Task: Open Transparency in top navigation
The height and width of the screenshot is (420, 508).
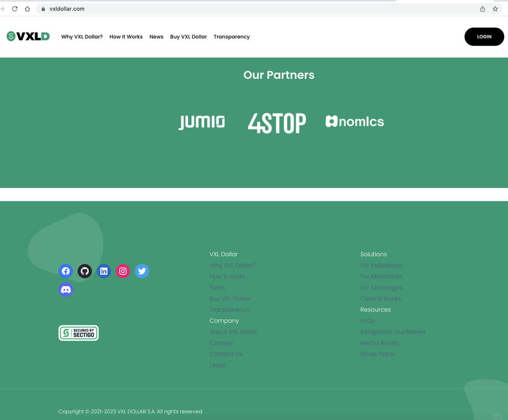Action: tap(232, 37)
